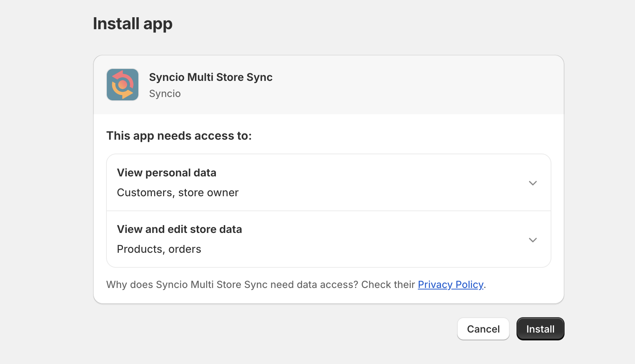Install the Syncio app
635x364 pixels.
(x=540, y=329)
